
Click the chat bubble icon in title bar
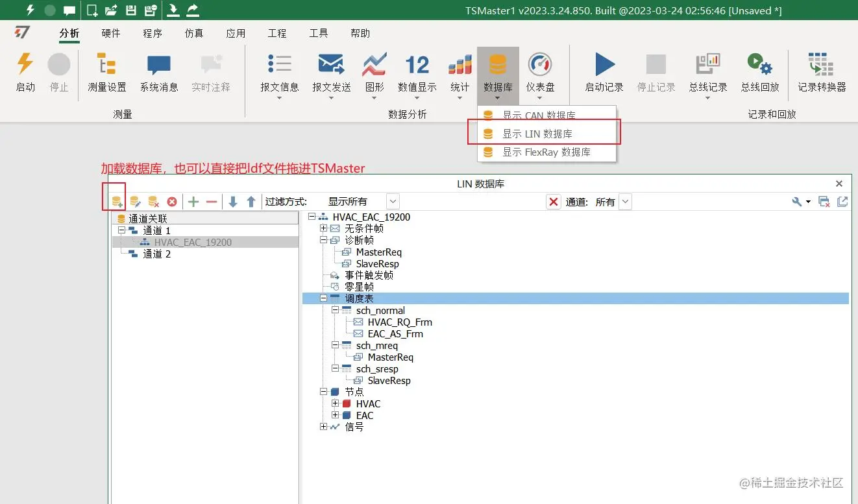pyautogui.click(x=69, y=10)
